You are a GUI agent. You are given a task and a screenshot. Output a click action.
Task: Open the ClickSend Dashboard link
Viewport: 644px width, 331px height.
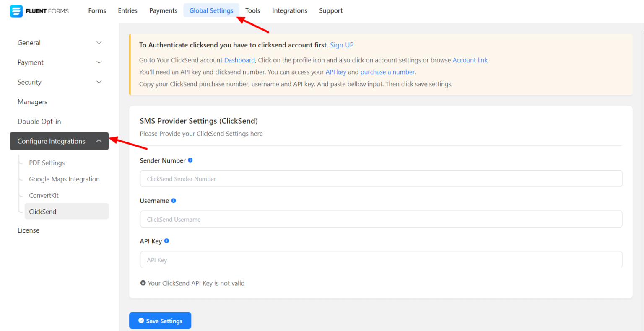click(x=239, y=60)
